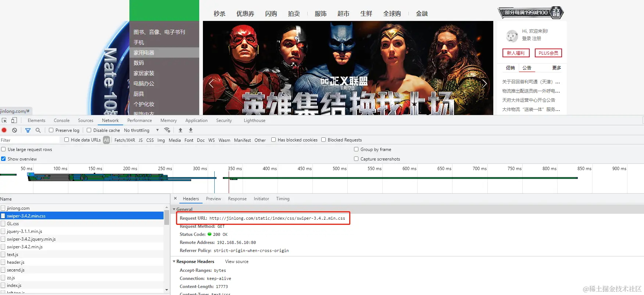Enable Capture screenshots checkbox

click(356, 159)
